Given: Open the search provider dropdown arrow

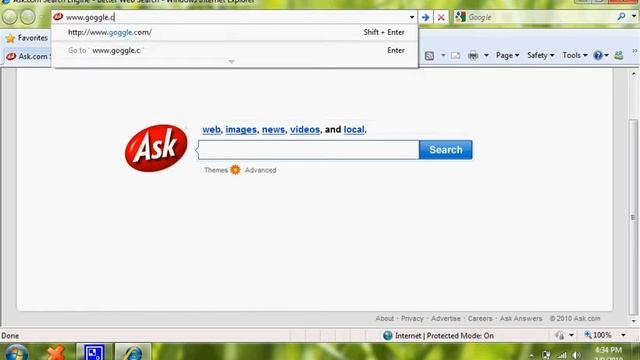Looking at the screenshot, I should point(633,17).
